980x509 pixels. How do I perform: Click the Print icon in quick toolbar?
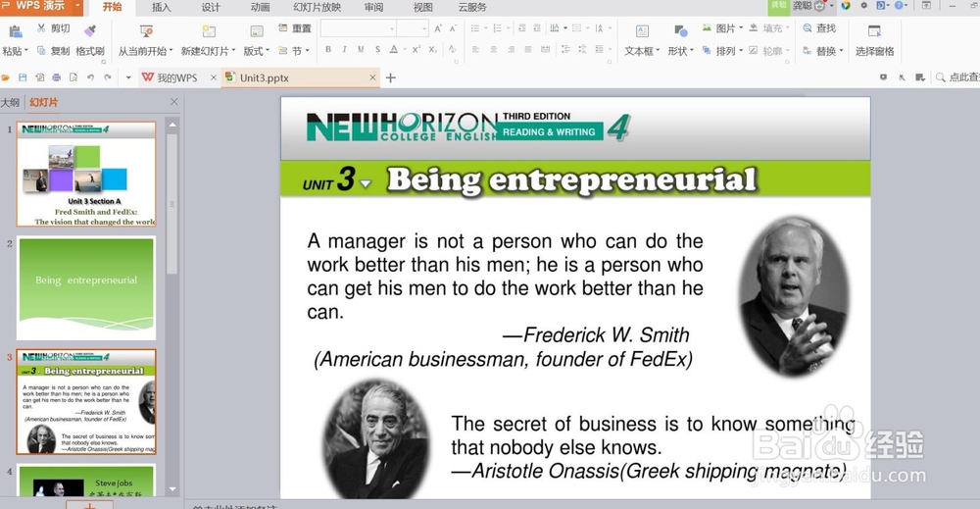pos(56,77)
